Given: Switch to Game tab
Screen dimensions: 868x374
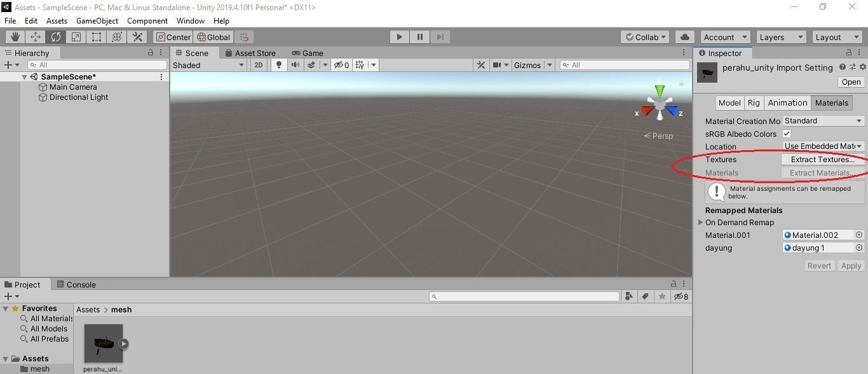Looking at the screenshot, I should point(308,53).
